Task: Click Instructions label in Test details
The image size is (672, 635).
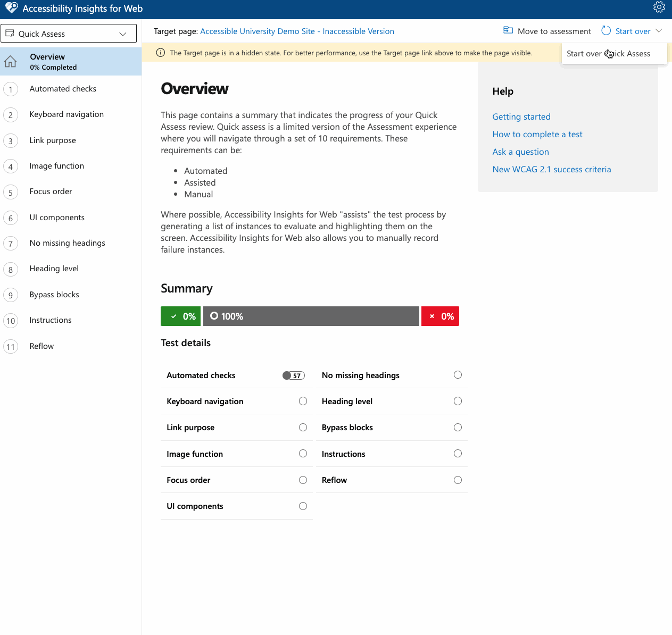Action: click(x=344, y=454)
